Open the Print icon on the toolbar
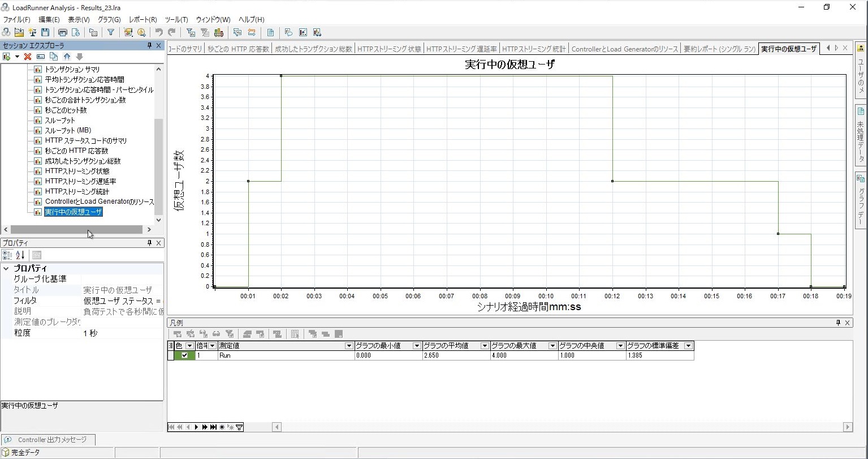 tap(62, 32)
